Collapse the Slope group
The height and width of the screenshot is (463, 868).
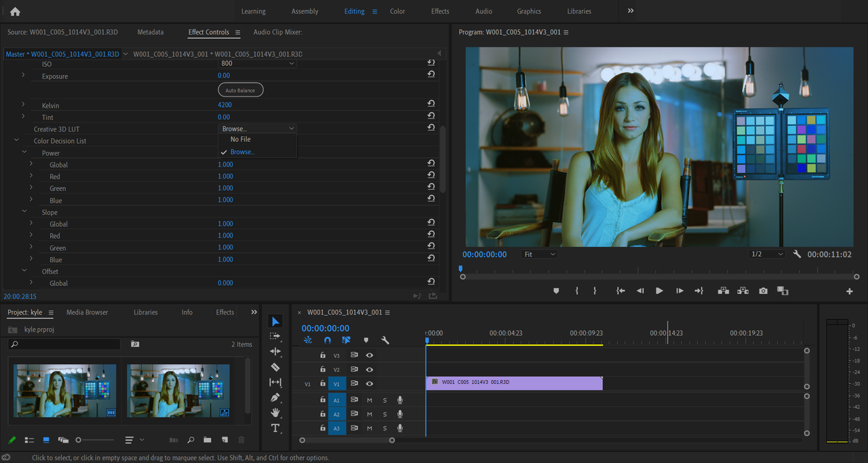click(24, 212)
